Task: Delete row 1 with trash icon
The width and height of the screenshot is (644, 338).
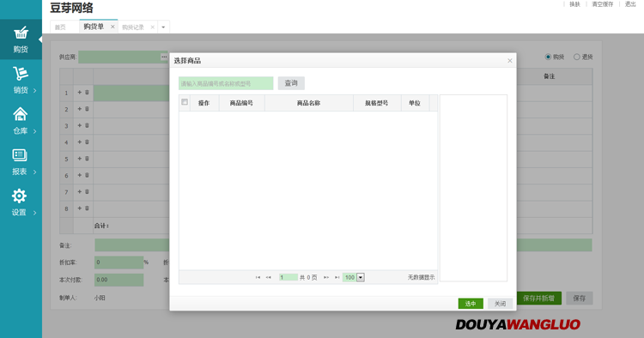Action: (x=87, y=93)
